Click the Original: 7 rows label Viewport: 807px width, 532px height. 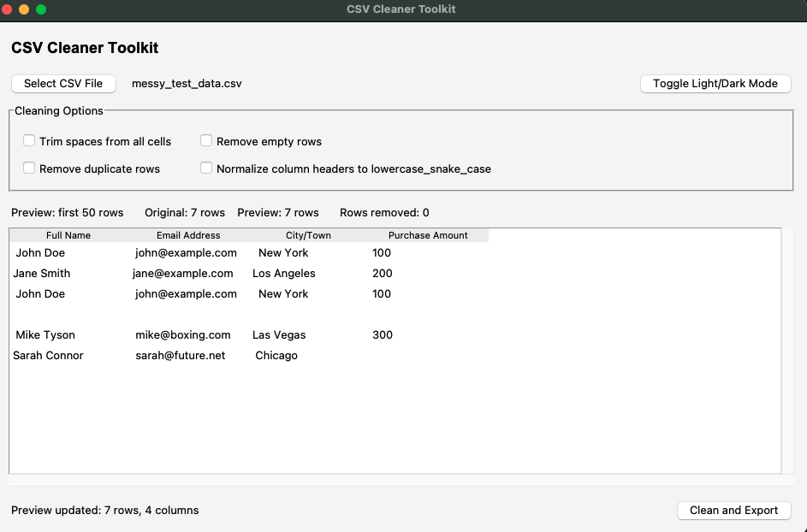click(185, 212)
